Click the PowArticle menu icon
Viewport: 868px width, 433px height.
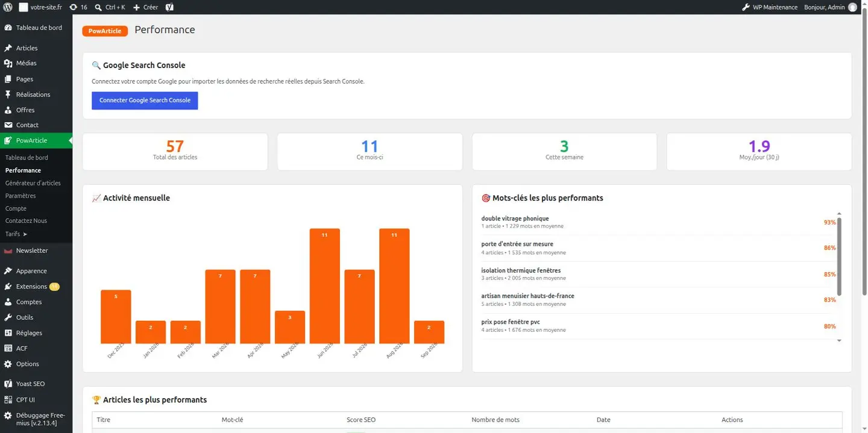coord(8,140)
